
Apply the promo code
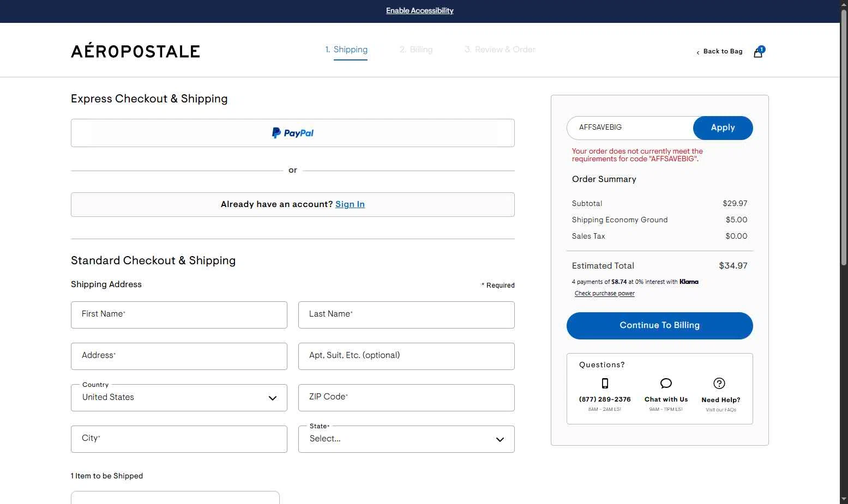(723, 127)
